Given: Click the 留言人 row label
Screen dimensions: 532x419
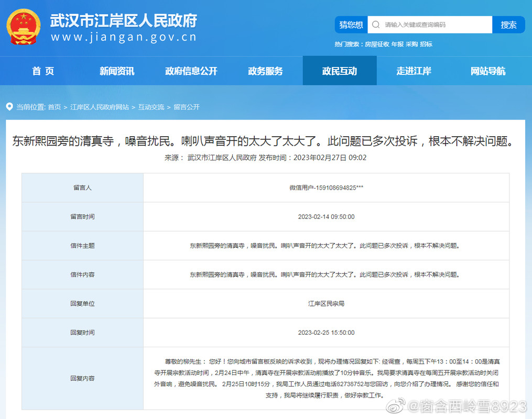Looking at the screenshot, I should (82, 188).
